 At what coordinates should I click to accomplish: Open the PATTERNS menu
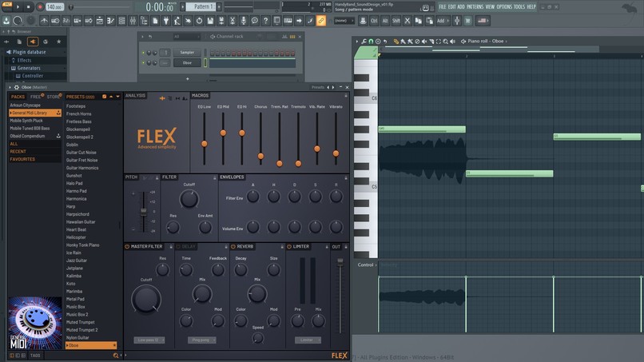point(475,6)
